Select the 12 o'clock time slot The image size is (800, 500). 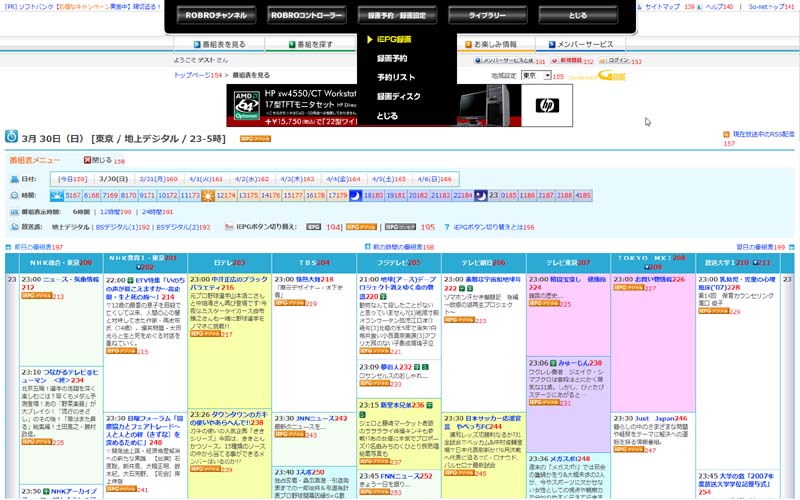tap(226, 195)
